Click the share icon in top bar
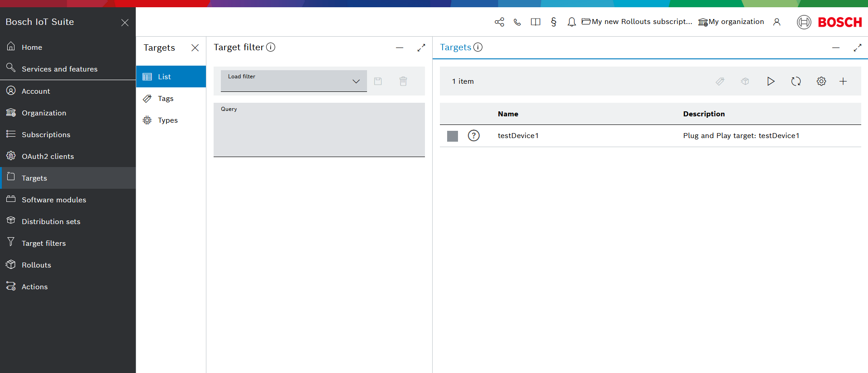Screen dimensions: 868x373 [x=499, y=22]
